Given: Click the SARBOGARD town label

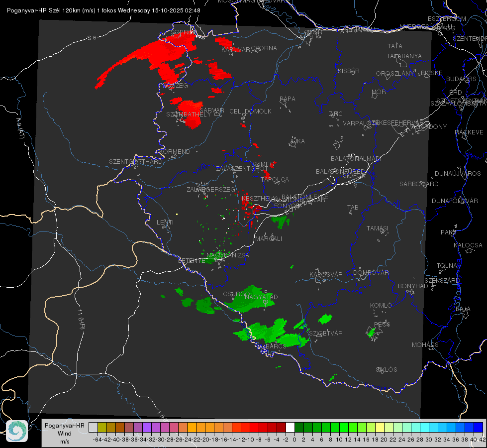Looking at the screenshot, I should click(419, 184).
